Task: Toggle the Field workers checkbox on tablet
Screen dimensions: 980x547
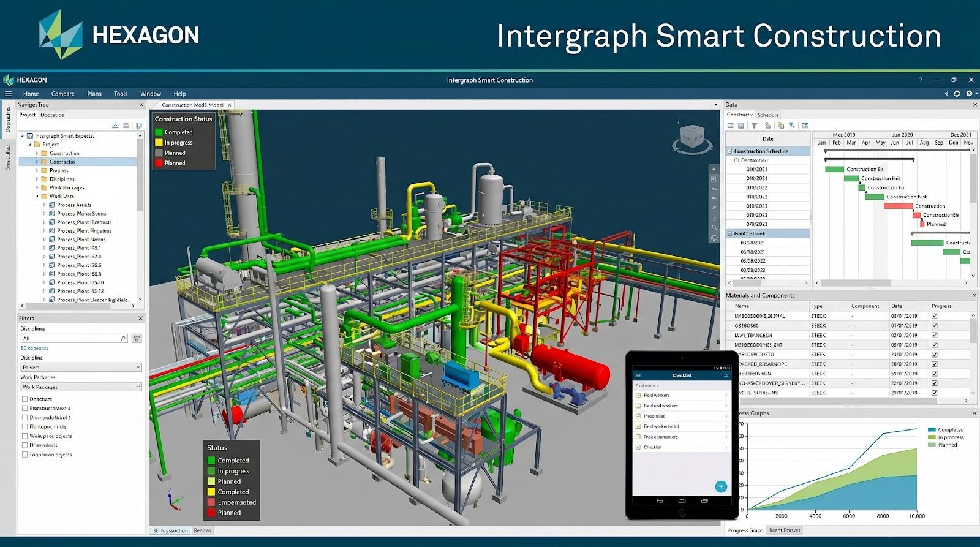Action: pyautogui.click(x=638, y=396)
